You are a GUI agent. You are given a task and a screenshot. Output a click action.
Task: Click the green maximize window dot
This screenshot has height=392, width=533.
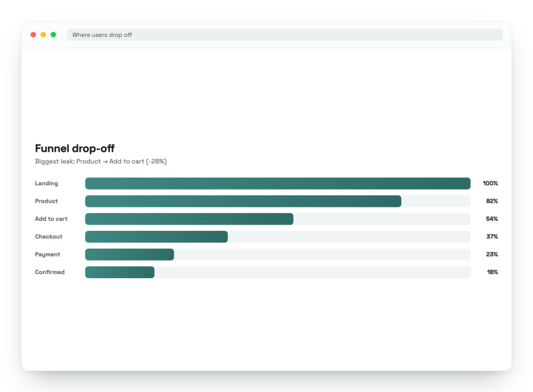(54, 35)
